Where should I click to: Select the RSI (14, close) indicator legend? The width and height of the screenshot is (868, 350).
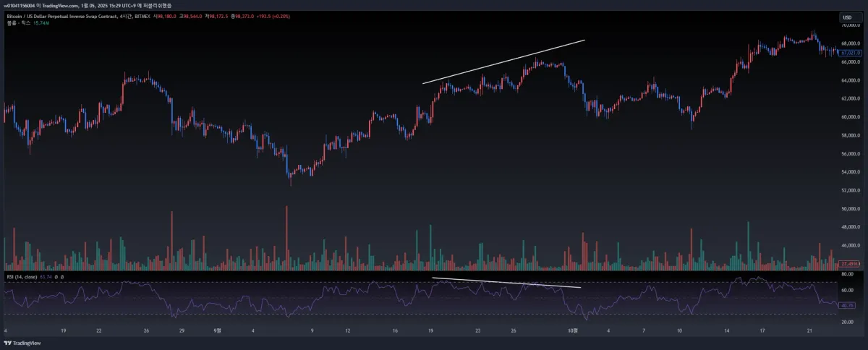click(x=22, y=277)
